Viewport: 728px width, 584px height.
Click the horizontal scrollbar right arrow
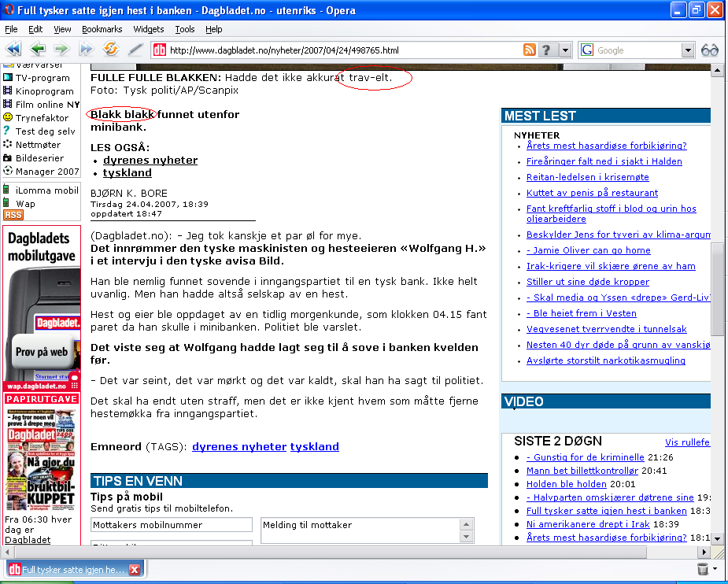point(704,552)
